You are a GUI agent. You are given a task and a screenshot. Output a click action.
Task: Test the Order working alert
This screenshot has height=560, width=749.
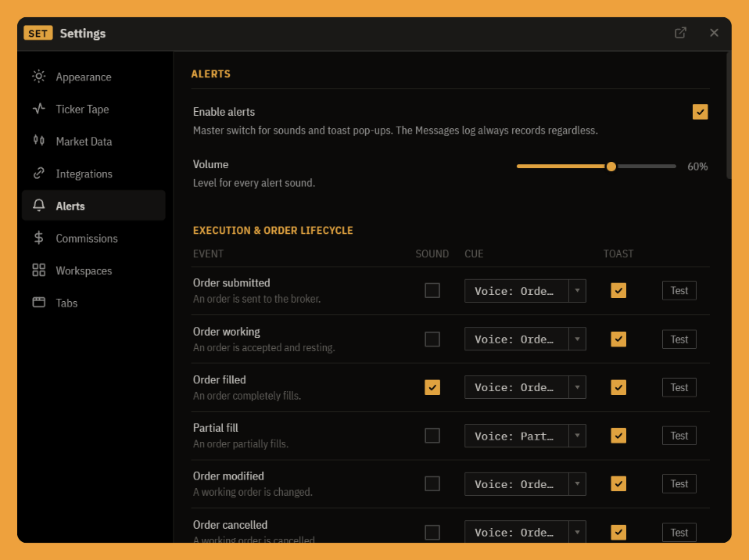[x=679, y=339]
